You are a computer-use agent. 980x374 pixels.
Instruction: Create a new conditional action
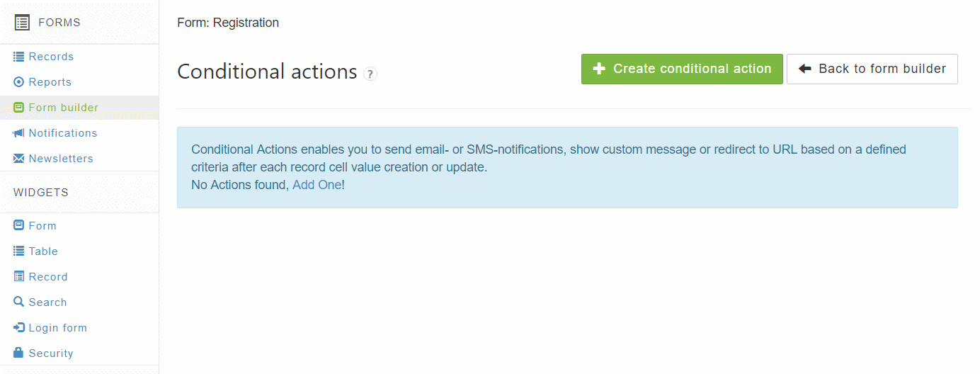682,69
